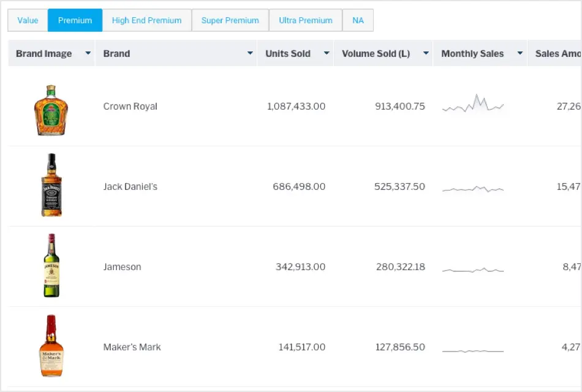Screen dimensions: 582x392
Task: Switch to the Value tab
Action: [28, 20]
